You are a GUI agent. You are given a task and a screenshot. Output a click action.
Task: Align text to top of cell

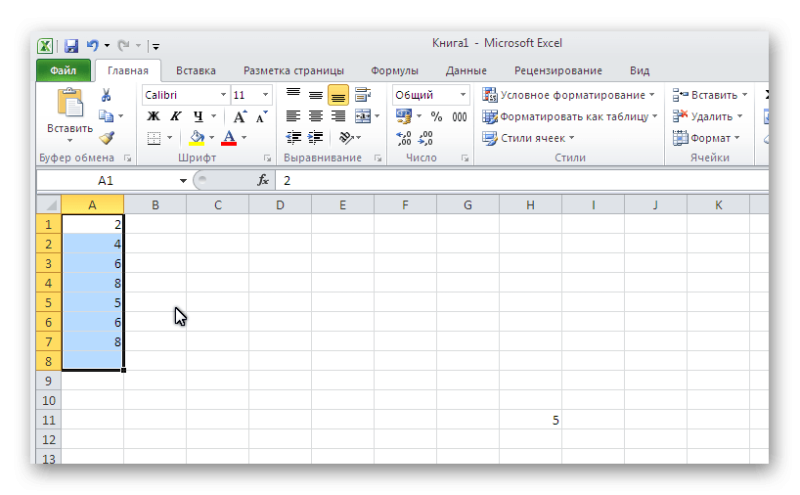pyautogui.click(x=293, y=94)
